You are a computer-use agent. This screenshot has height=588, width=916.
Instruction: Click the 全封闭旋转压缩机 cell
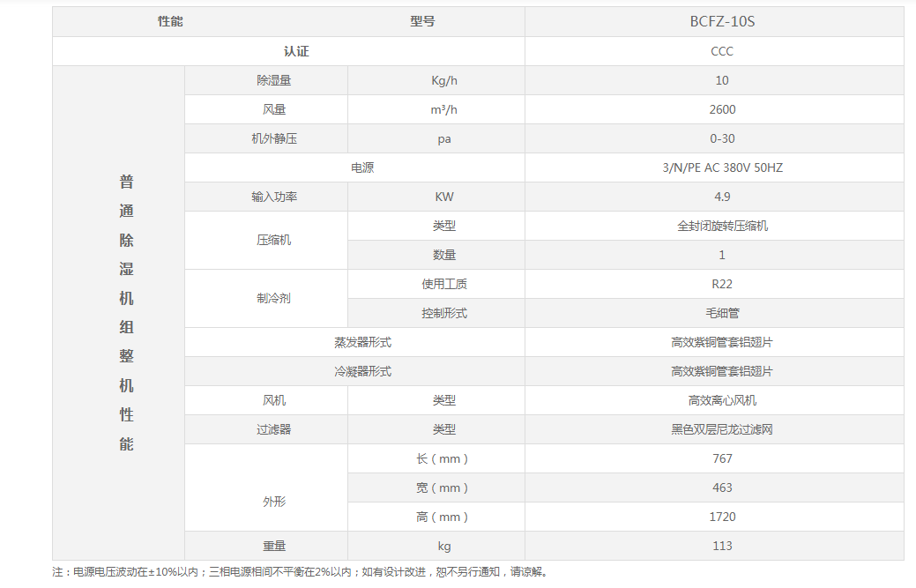click(722, 226)
